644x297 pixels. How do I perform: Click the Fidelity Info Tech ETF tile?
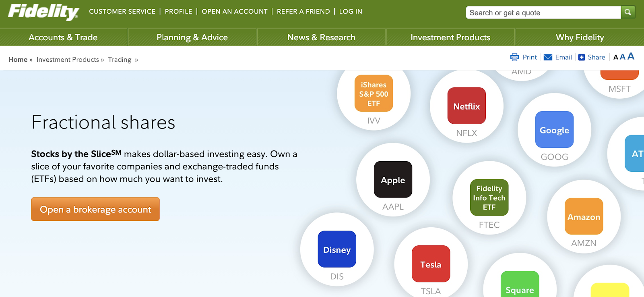pos(489,197)
